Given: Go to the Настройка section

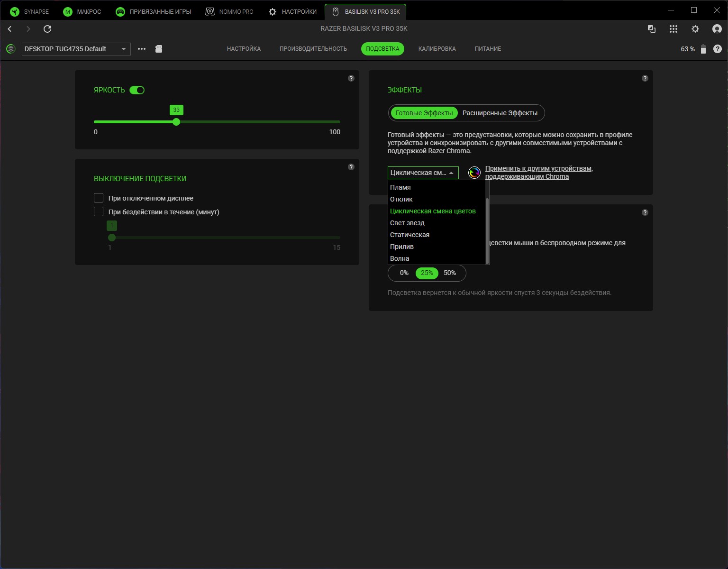Looking at the screenshot, I should (x=244, y=49).
